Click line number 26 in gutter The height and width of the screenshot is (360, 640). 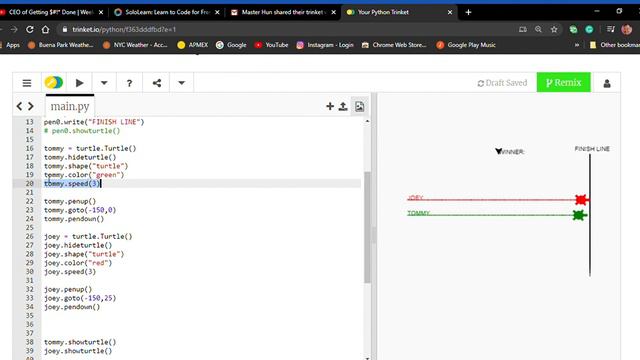29,236
